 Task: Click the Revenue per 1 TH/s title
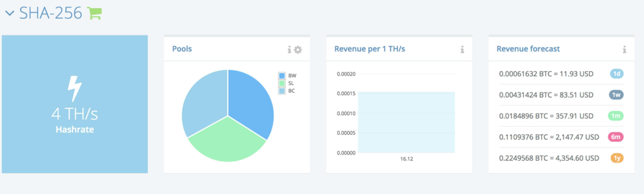(369, 49)
